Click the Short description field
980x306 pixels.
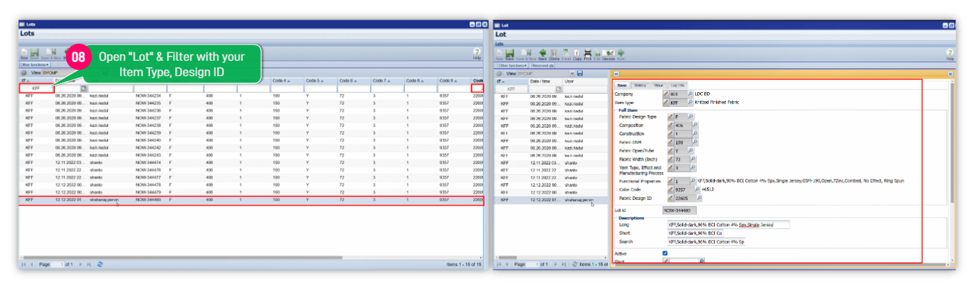(x=695, y=233)
